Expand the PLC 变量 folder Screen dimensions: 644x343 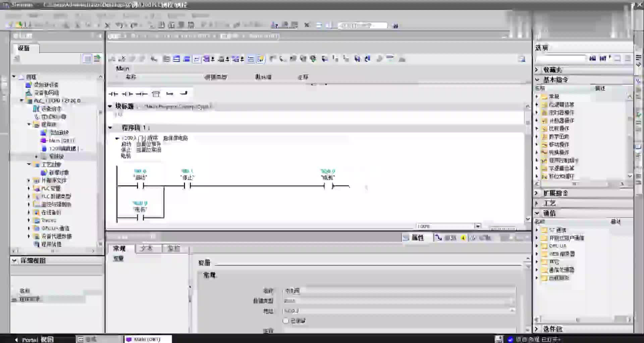tap(29, 188)
